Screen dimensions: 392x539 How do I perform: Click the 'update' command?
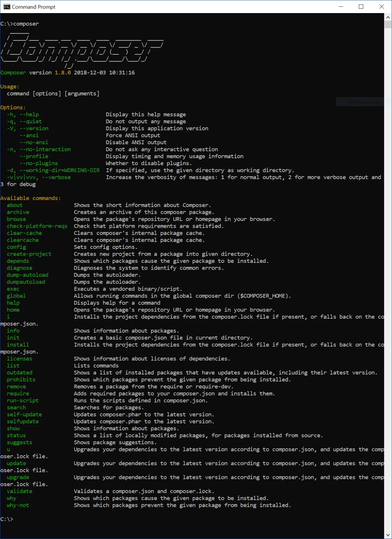click(16, 463)
